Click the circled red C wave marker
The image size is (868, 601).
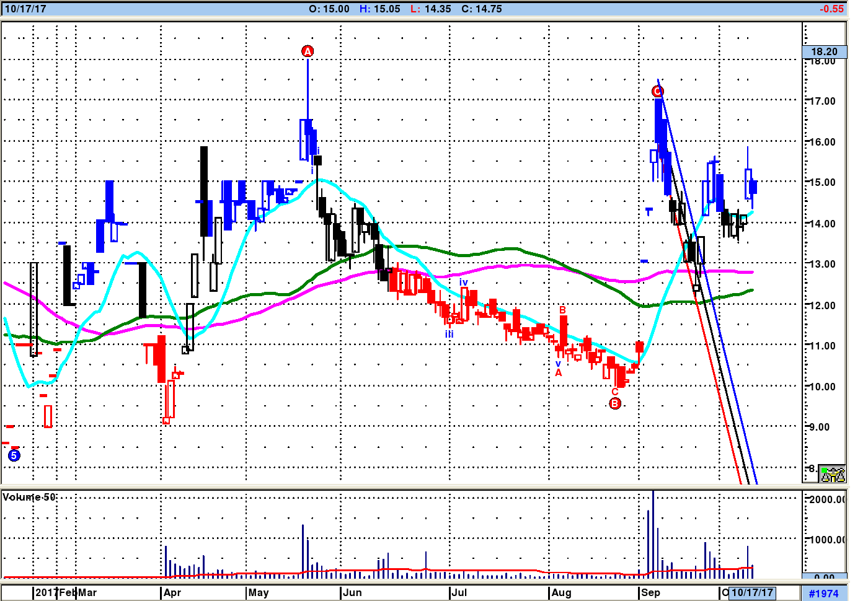[657, 92]
